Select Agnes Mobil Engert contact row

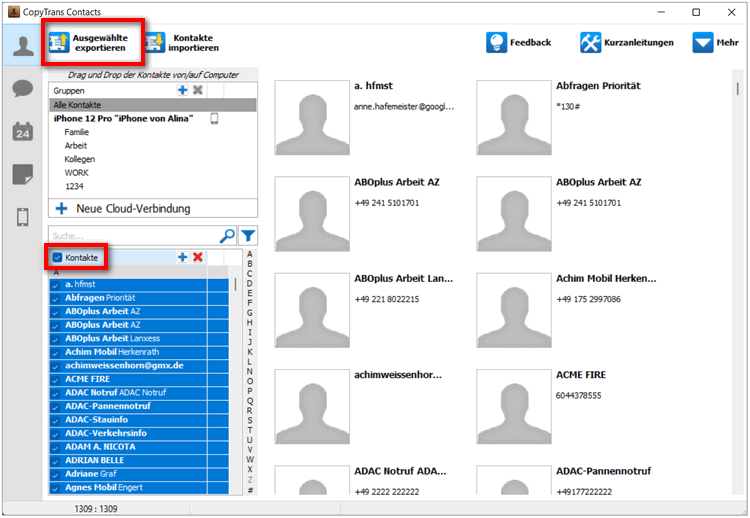(139, 487)
